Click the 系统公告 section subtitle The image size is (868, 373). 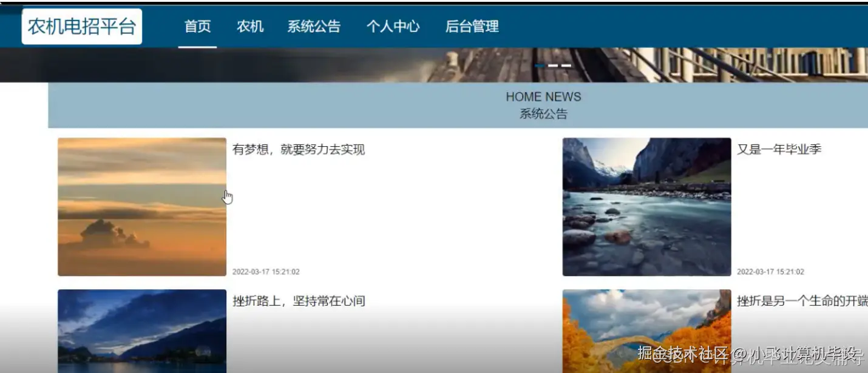(543, 113)
